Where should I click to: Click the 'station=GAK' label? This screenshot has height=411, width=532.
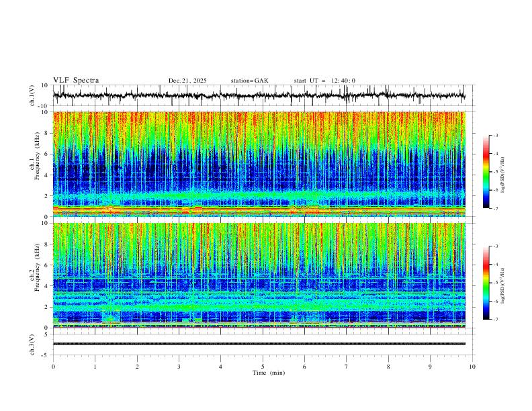pyautogui.click(x=249, y=81)
